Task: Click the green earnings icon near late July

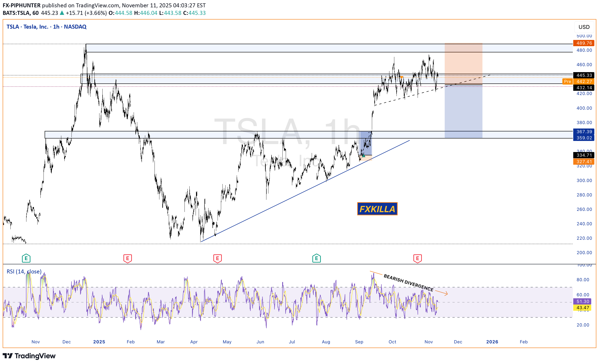Action: (x=316, y=258)
